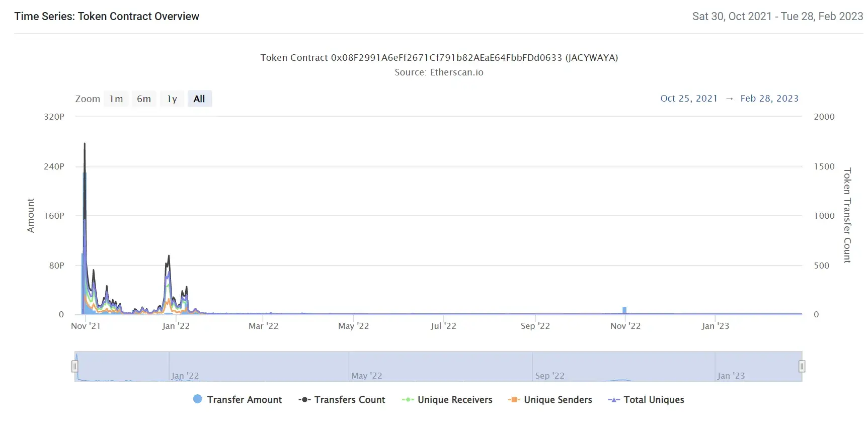Click the left navigator handle
868x435 pixels.
(74, 366)
